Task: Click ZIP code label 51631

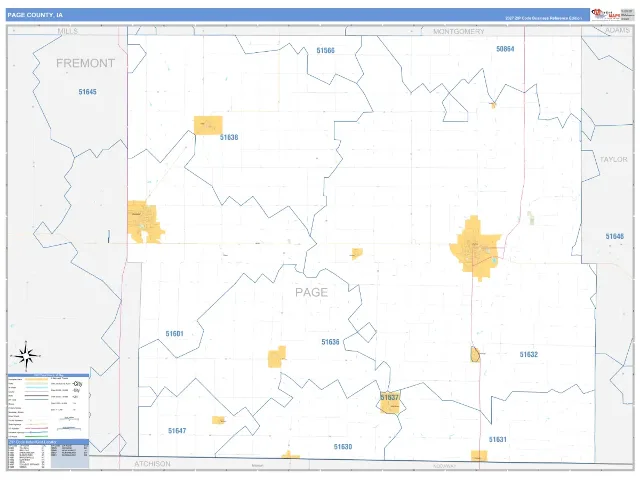Action: 498,440
